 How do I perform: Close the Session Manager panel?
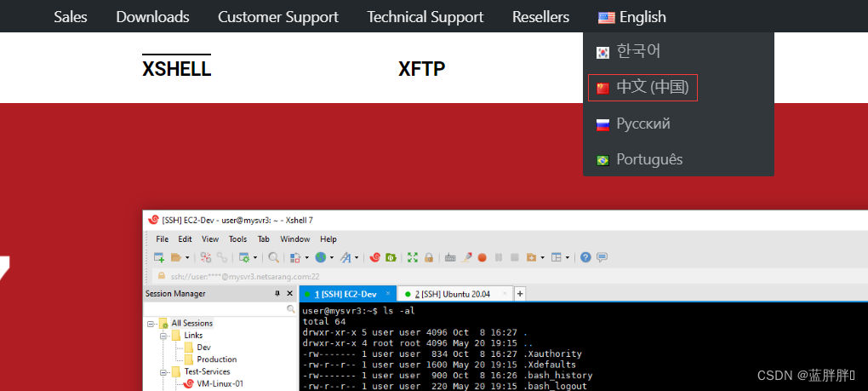point(289,294)
